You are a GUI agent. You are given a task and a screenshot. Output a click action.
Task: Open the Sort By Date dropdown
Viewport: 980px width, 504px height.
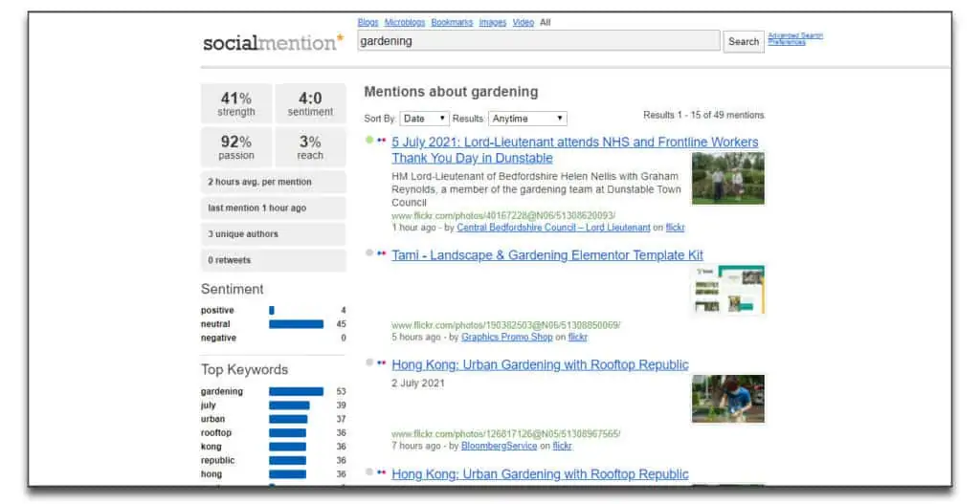(x=424, y=118)
